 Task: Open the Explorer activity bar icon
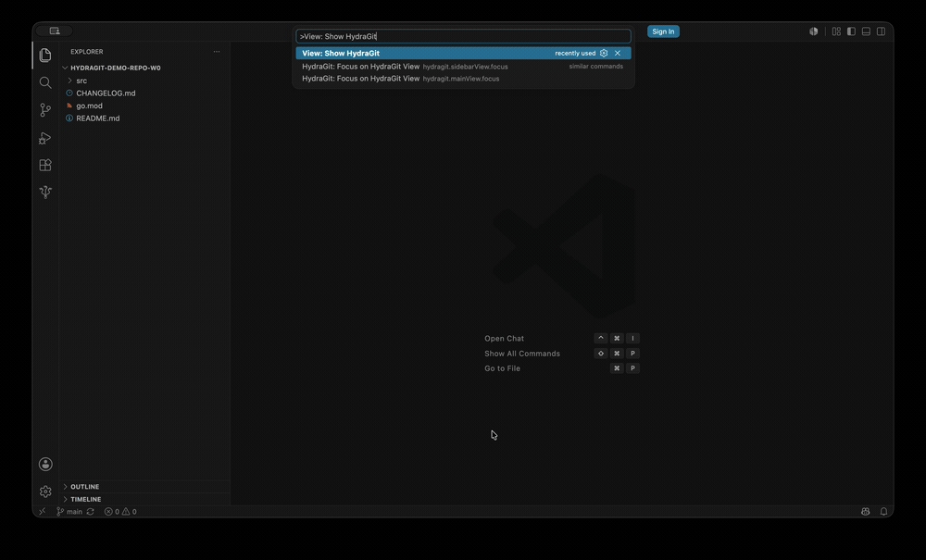coord(45,55)
